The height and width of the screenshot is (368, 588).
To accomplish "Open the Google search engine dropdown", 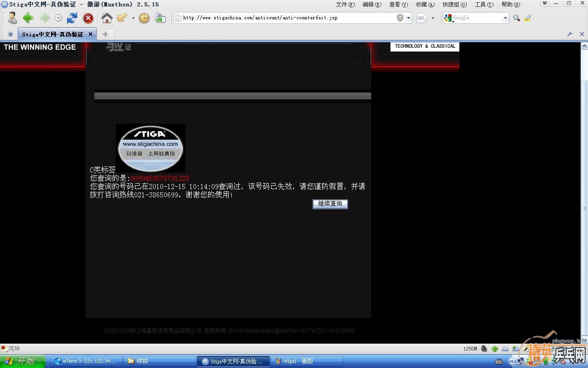I will coord(505,18).
